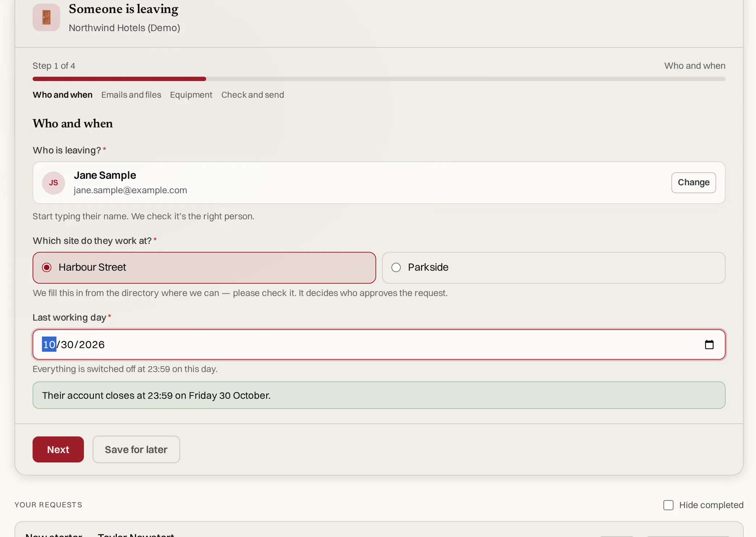Click the Change button for Jane Sample
Image resolution: width=756 pixels, height=537 pixels.
tap(693, 182)
